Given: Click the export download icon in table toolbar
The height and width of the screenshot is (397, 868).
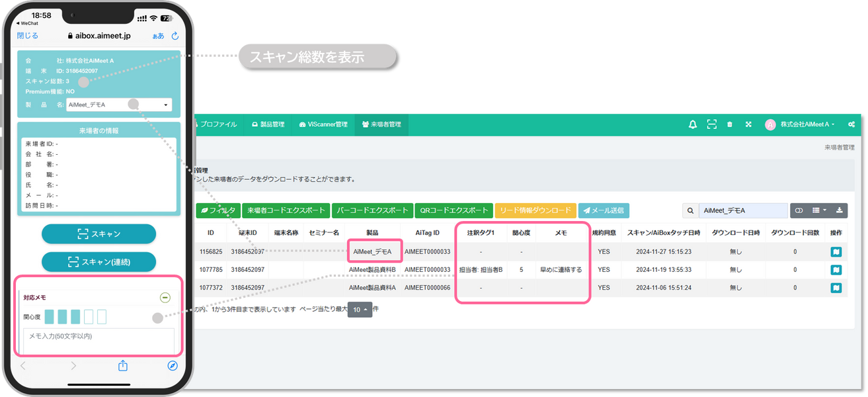Looking at the screenshot, I should [840, 210].
